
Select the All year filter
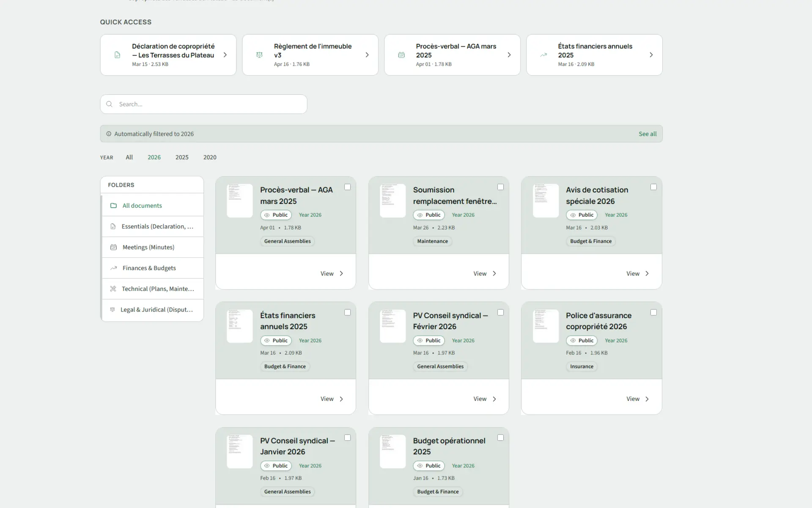coord(129,157)
